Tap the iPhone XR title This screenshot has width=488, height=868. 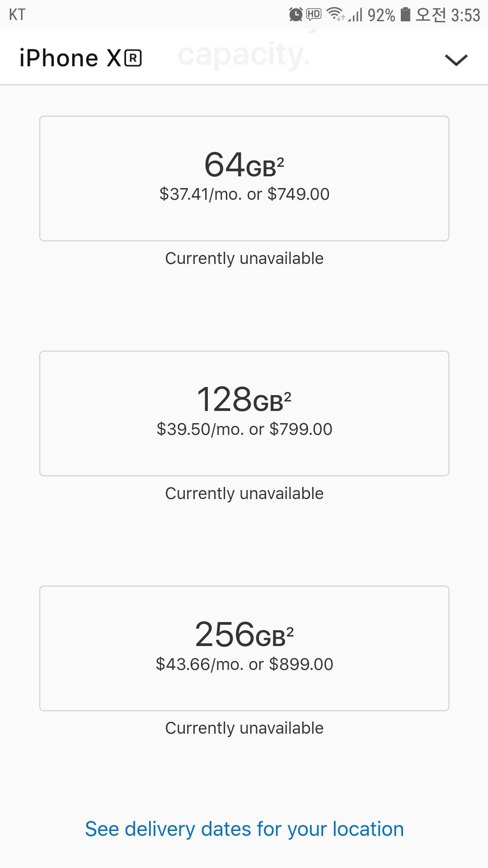click(x=80, y=58)
